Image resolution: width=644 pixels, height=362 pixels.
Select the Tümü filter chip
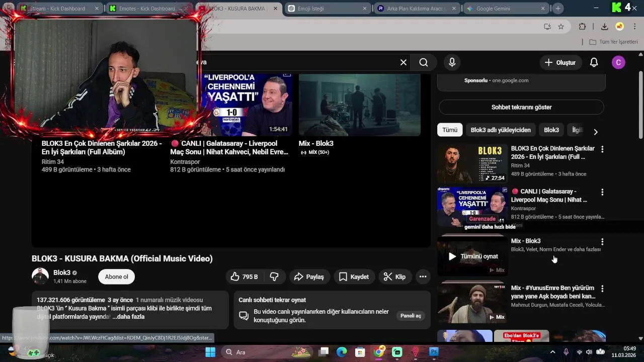tap(450, 130)
